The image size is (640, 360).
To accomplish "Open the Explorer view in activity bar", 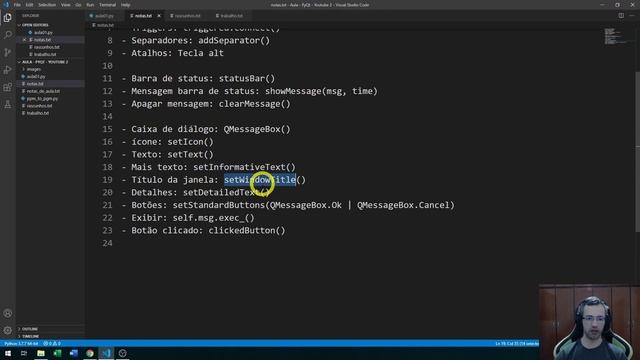I will 8,18.
